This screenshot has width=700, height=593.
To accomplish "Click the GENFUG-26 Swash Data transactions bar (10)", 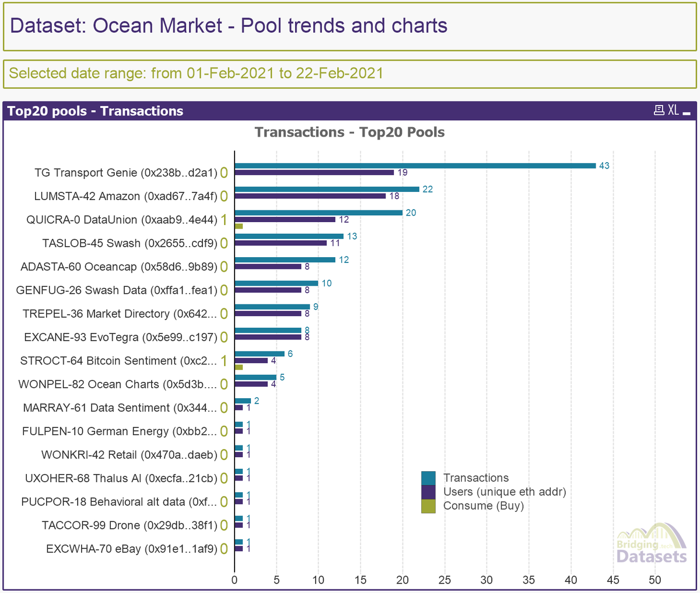I will point(276,283).
